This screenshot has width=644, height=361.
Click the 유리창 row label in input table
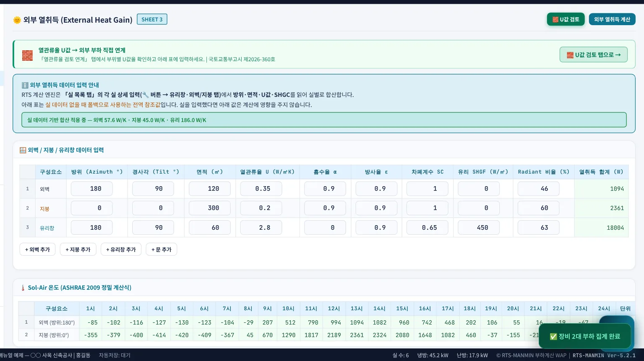pyautogui.click(x=47, y=228)
